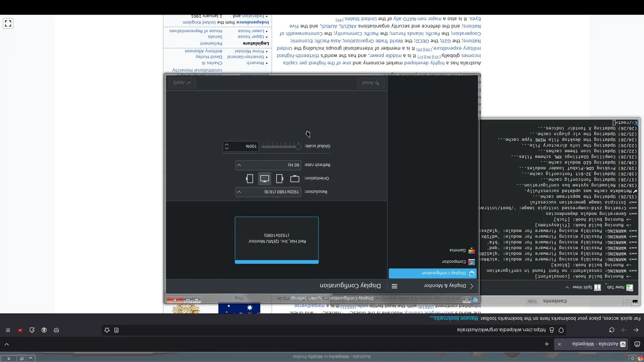644x362 pixels.
Task: Choose orientation icon adjacent to the Orientation label
Action: [x=294, y=179]
